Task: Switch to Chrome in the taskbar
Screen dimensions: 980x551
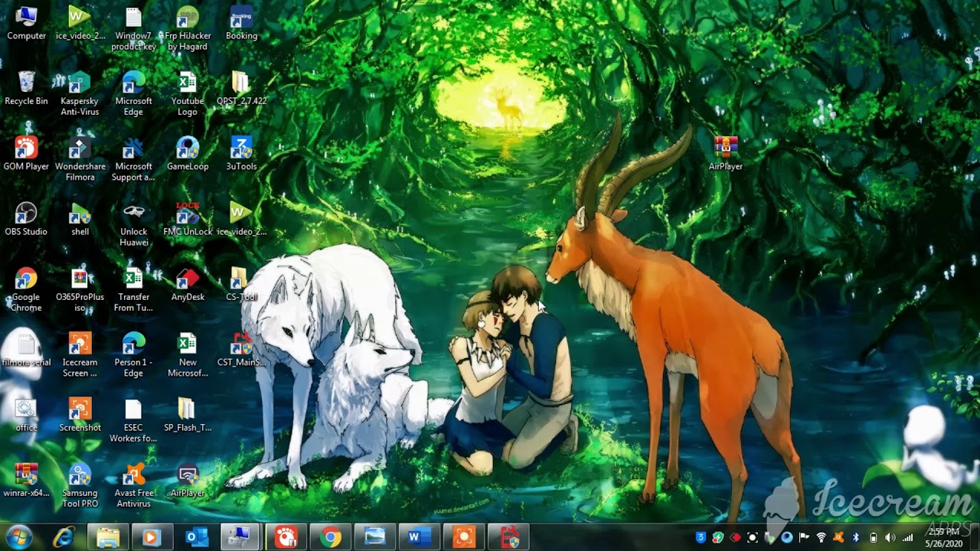Action: pos(331,537)
